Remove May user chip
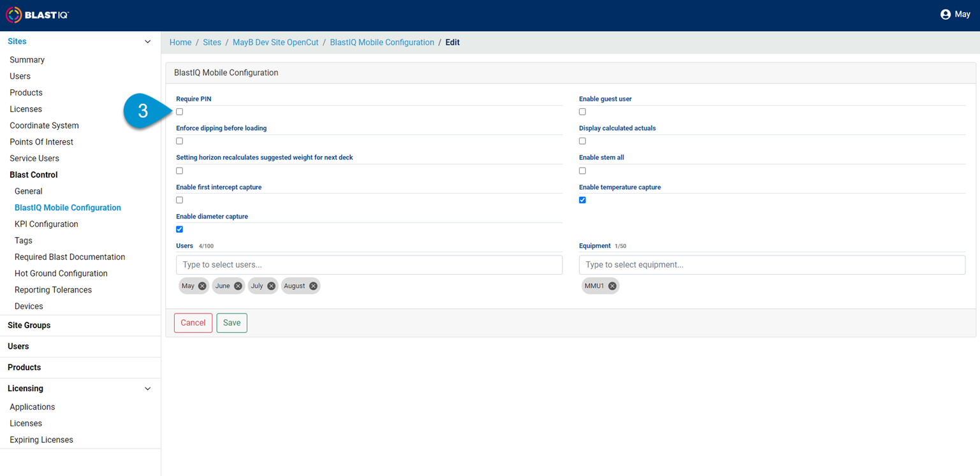 pyautogui.click(x=202, y=286)
